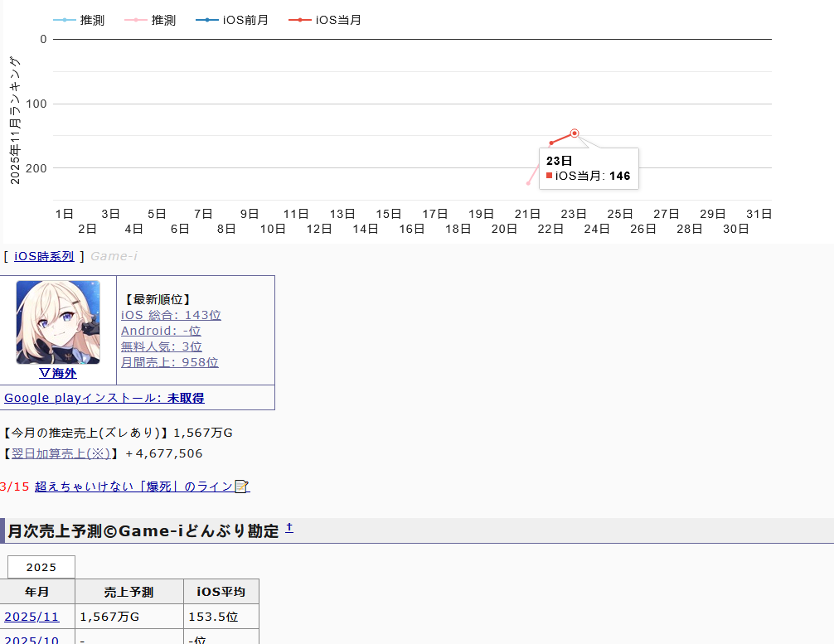Image resolution: width=834 pixels, height=644 pixels.
Task: Click the 15日 axis label
Action: coord(388,214)
